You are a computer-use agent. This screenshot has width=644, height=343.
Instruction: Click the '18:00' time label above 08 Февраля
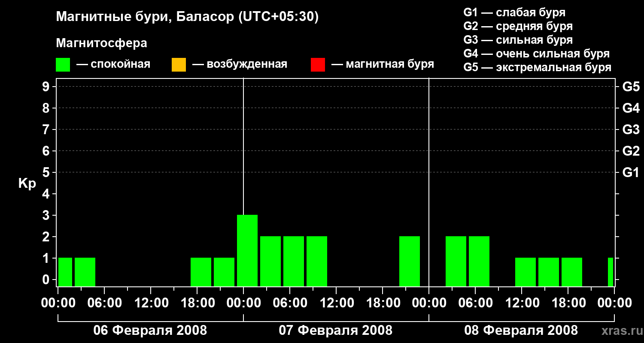[568, 303]
